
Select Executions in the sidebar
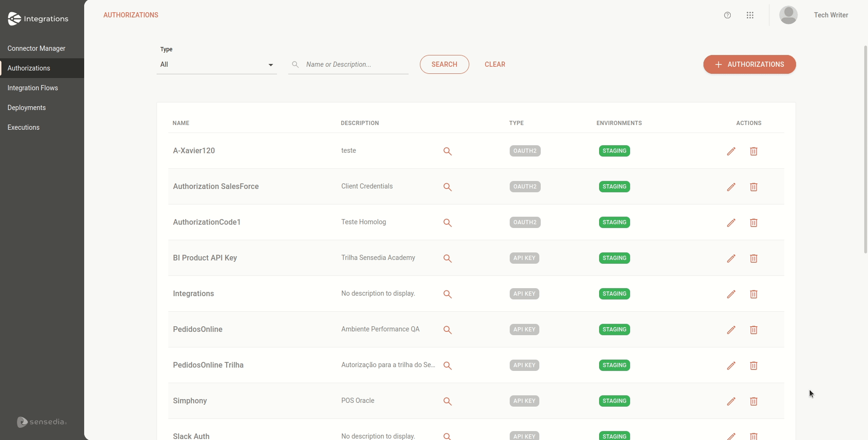pos(23,127)
